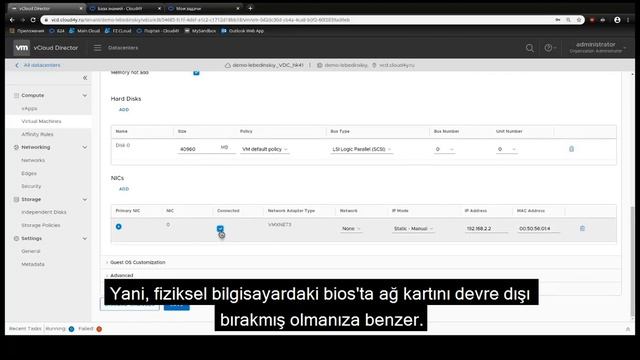Viewport: 640px width, 360px height.
Task: Click the vCloud Director vm logo
Action: pyautogui.click(x=22, y=48)
